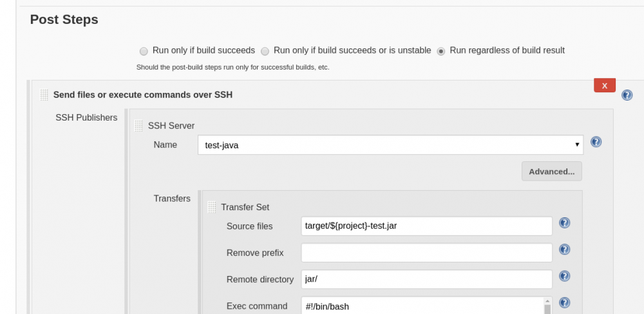Show help for Remote directory field
This screenshot has width=644, height=314.
(564, 276)
